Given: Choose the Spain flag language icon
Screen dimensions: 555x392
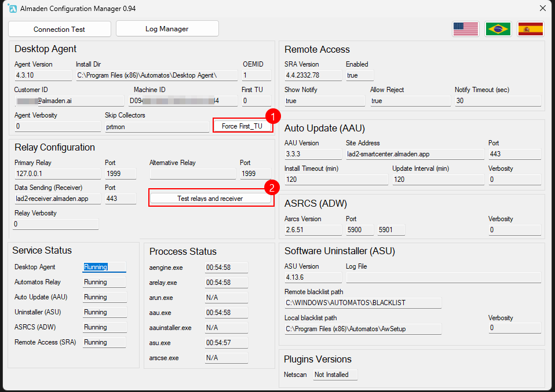Looking at the screenshot, I should coord(530,29).
